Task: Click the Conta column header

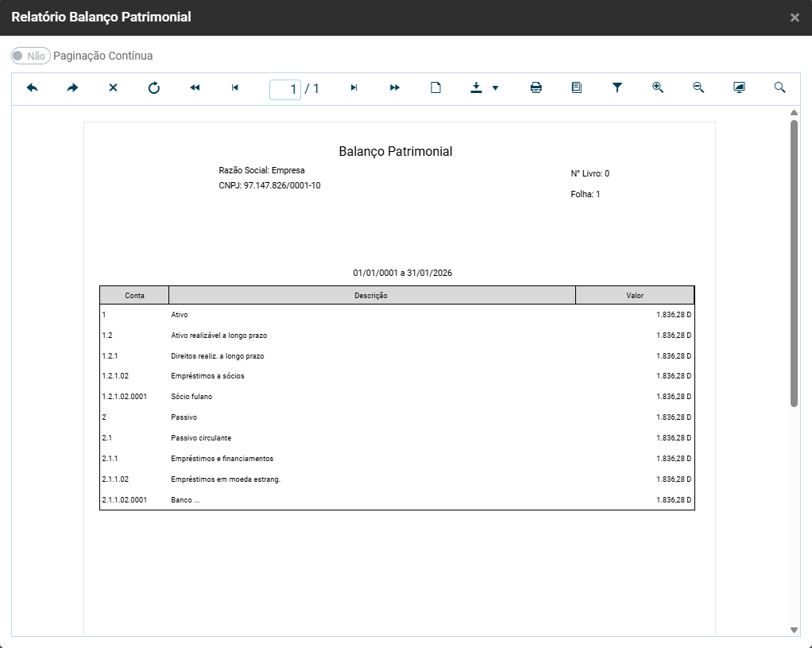Action: [x=134, y=296]
